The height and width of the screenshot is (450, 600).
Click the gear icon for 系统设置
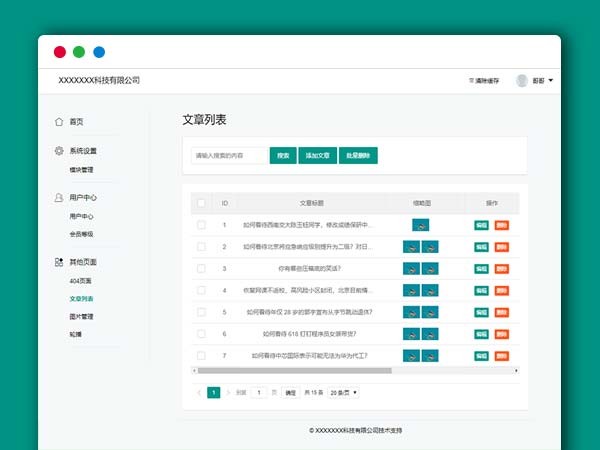tap(58, 151)
